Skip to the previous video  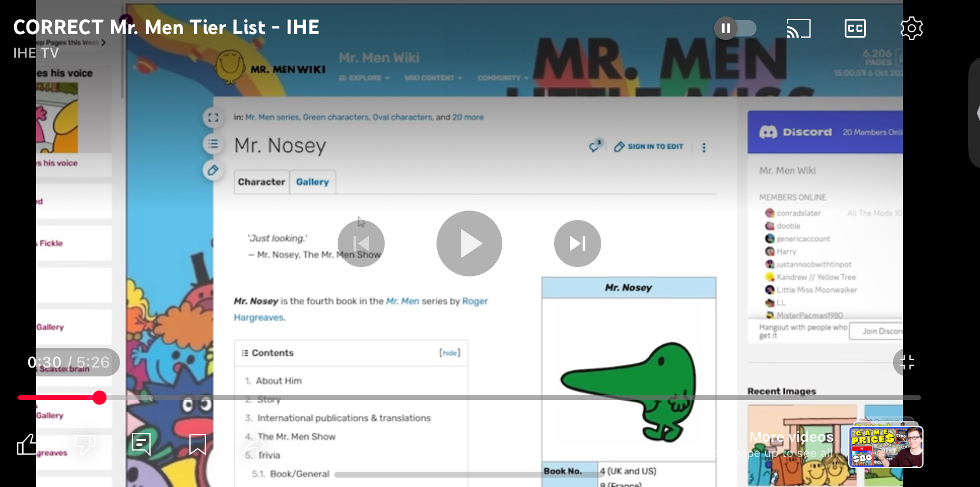point(361,243)
